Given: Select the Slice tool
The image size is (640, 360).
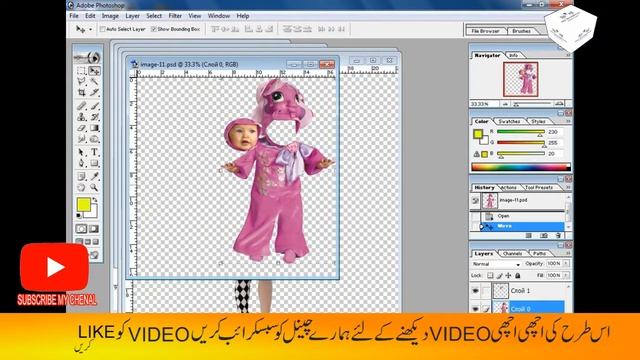Looking at the screenshot, I should pyautogui.click(x=94, y=92).
